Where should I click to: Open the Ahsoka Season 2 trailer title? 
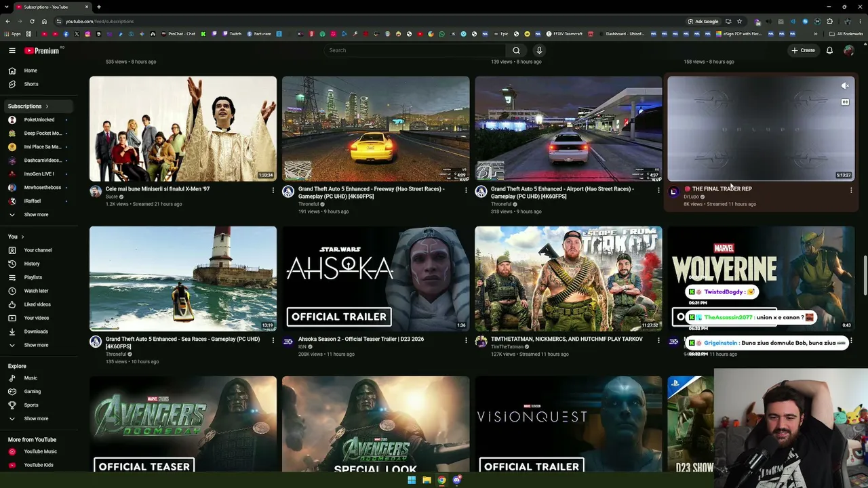pos(361,339)
